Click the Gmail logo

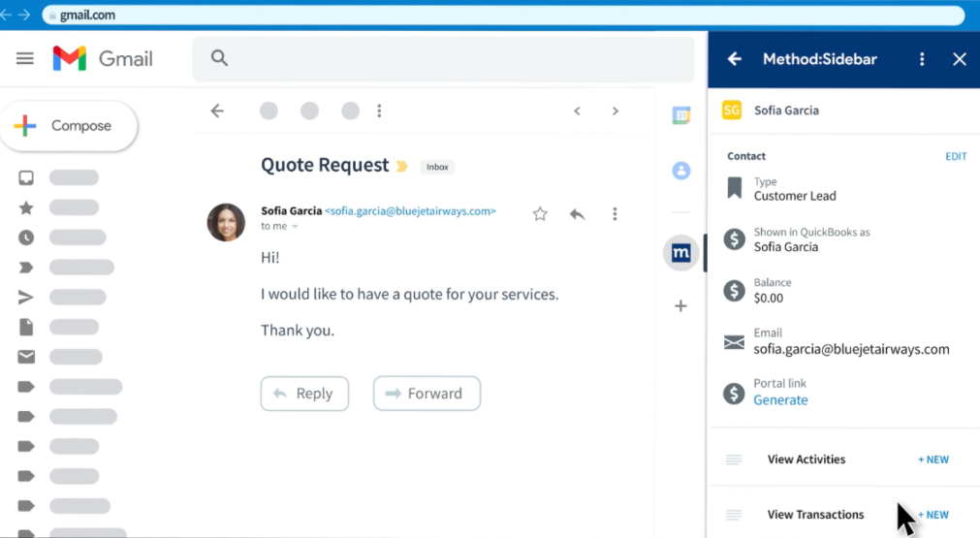click(103, 59)
